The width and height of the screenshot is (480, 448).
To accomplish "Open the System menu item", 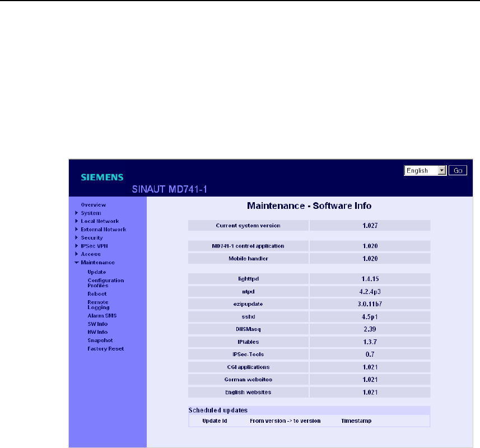I will (91, 213).
